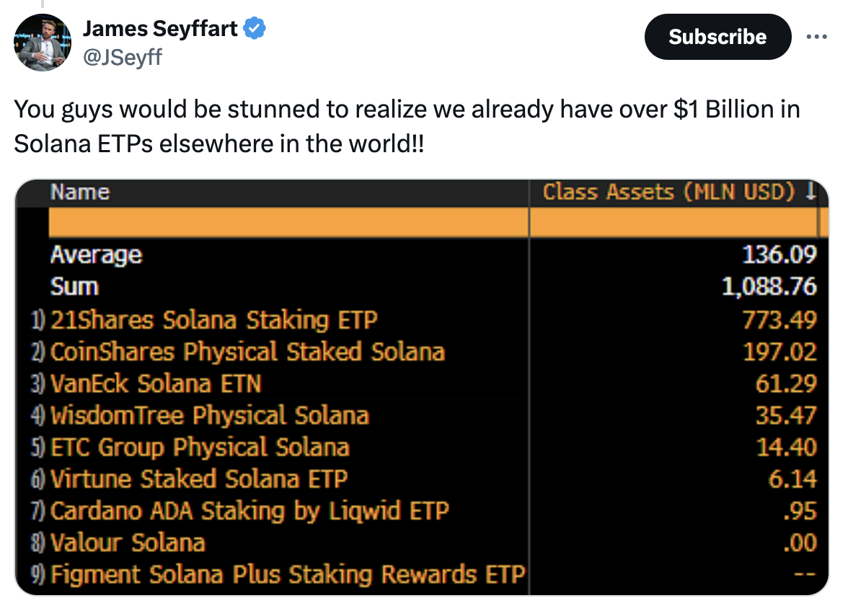Select ETC Group Physical Solana row
The height and width of the screenshot is (616, 848).
pos(200,447)
